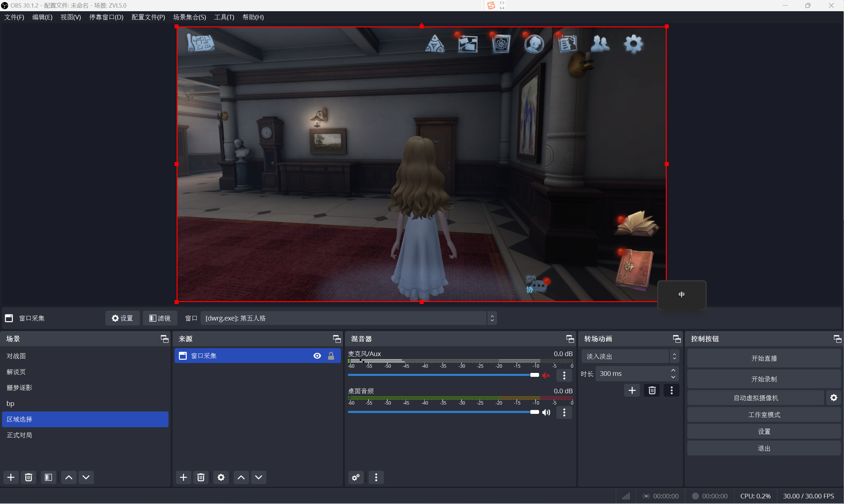
Task: Click the in-game settings gear icon in preview
Action: (633, 44)
